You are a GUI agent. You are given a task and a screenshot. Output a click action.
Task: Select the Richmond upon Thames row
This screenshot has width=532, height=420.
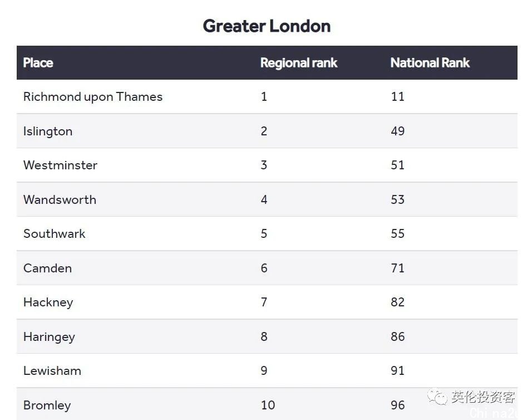tap(267, 97)
